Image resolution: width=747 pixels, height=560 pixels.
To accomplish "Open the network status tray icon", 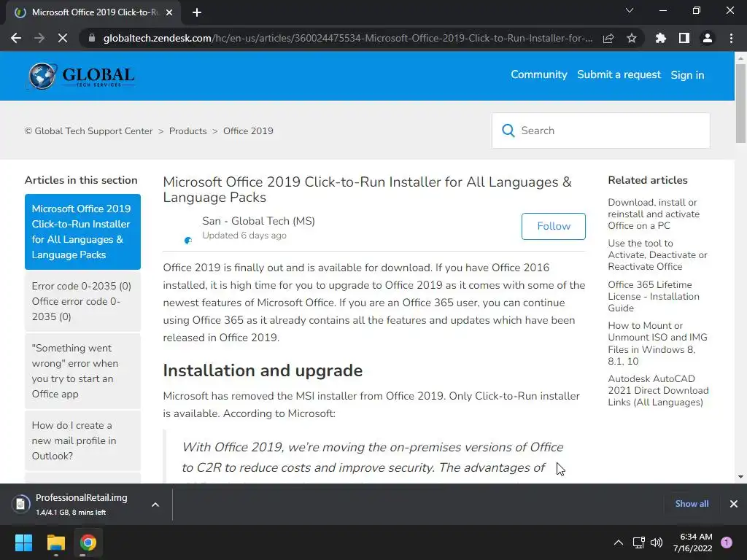I will pos(638,542).
